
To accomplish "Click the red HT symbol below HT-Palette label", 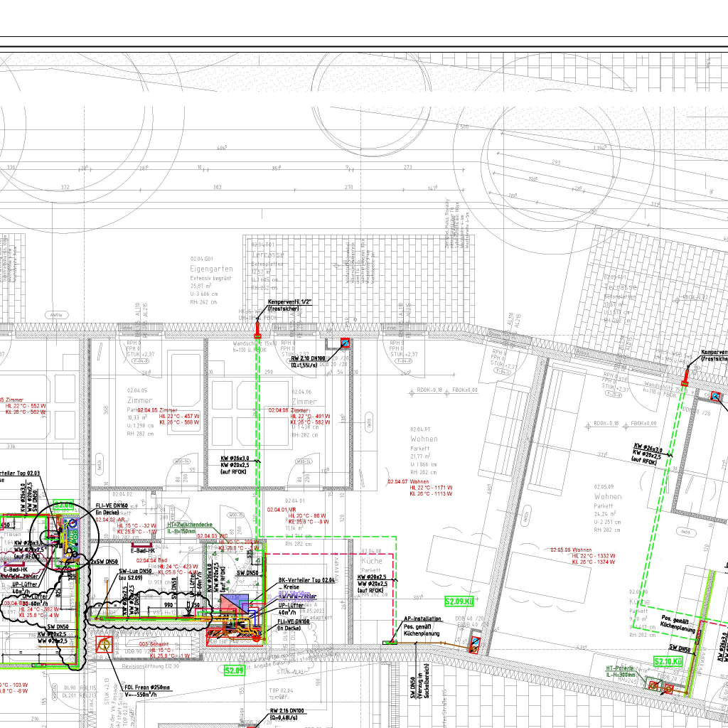I will click(x=668, y=688).
